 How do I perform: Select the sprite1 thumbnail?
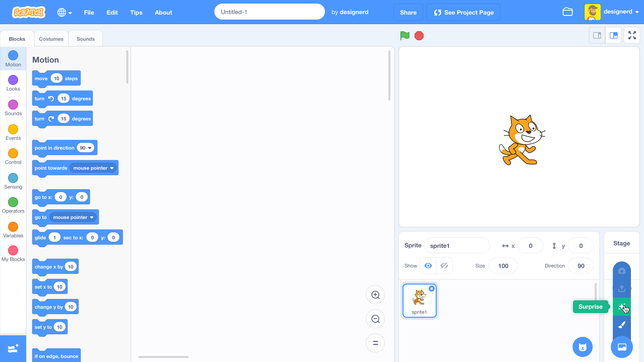419,301
